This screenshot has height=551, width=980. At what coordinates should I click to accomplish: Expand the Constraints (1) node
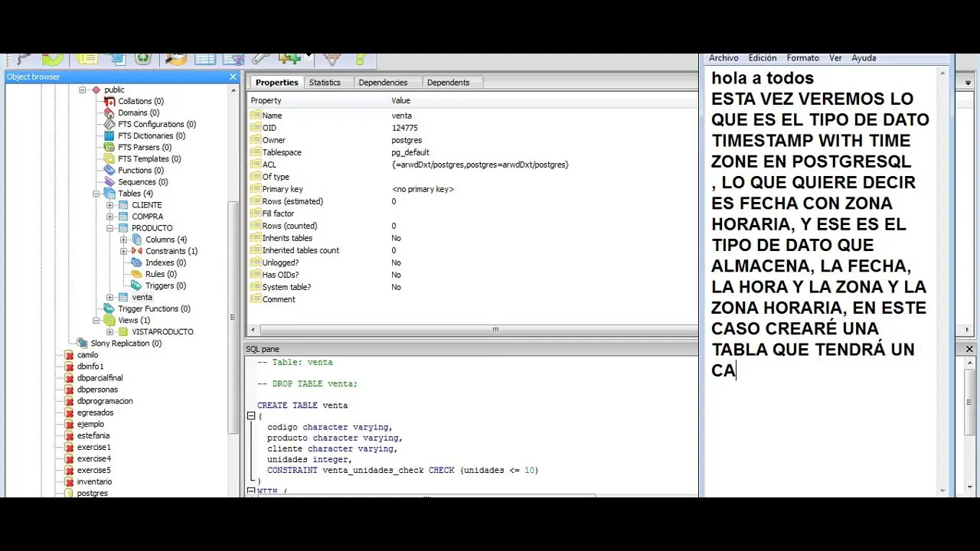coord(124,251)
